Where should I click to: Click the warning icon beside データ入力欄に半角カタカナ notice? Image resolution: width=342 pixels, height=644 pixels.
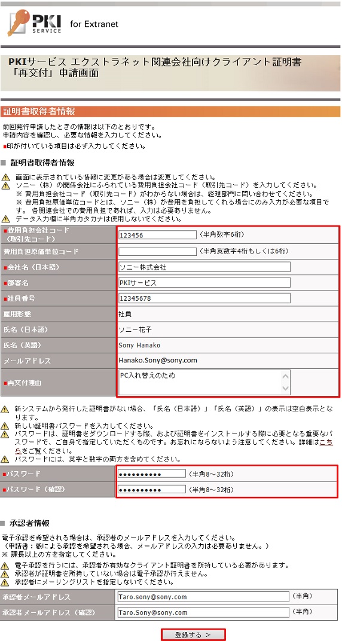(x=5, y=219)
